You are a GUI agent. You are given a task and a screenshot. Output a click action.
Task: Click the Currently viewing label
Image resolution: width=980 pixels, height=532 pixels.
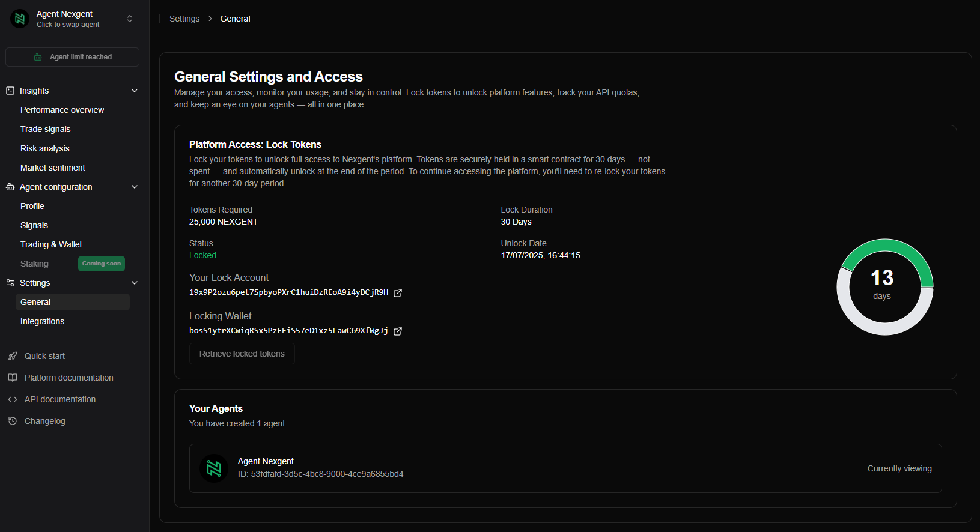coord(899,468)
